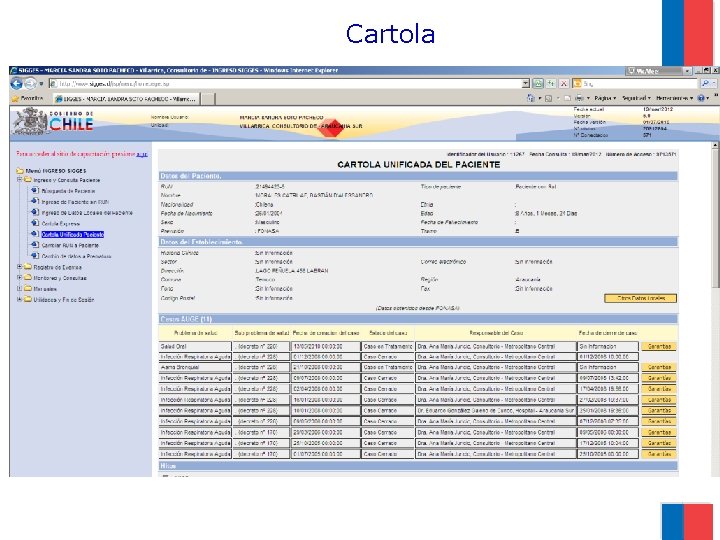Expand the Utilidades y Fin de Sesión folder
The width and height of the screenshot is (720, 540).
click(19, 299)
